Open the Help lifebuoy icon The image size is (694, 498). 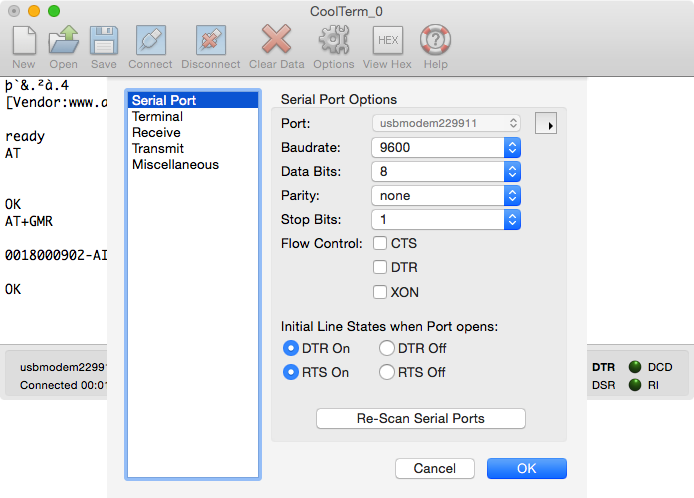tap(436, 40)
